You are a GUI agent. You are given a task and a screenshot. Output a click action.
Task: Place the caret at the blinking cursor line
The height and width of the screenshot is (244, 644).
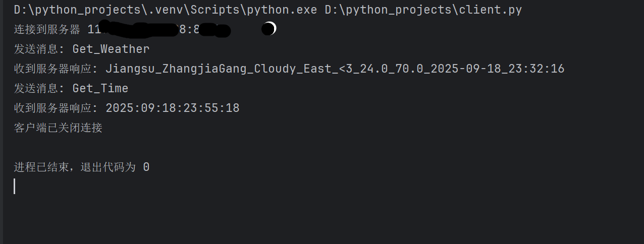point(15,187)
